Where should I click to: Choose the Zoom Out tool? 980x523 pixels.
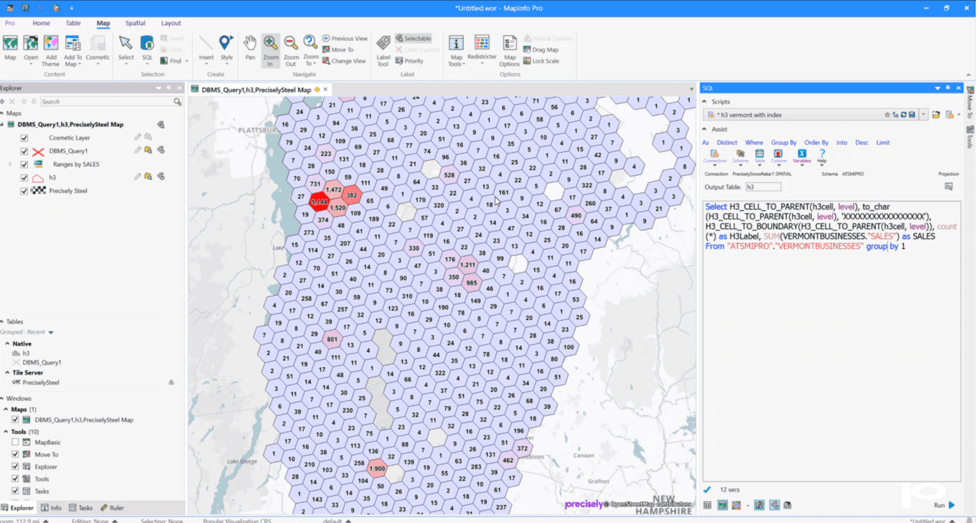(x=291, y=50)
